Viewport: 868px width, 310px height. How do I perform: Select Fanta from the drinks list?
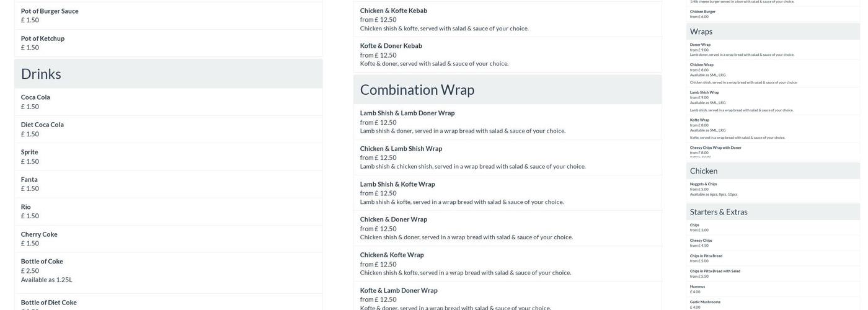click(x=168, y=184)
